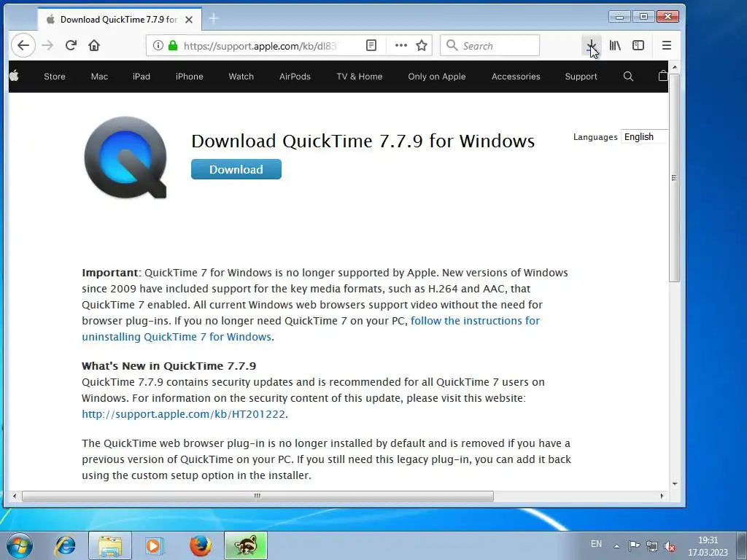Click the scroll right arrow

tap(662, 496)
